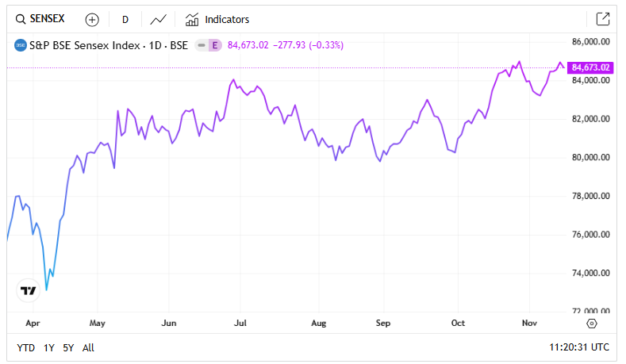The image size is (626, 364).
Task: Click the Indicators chart icon
Action: 192,19
